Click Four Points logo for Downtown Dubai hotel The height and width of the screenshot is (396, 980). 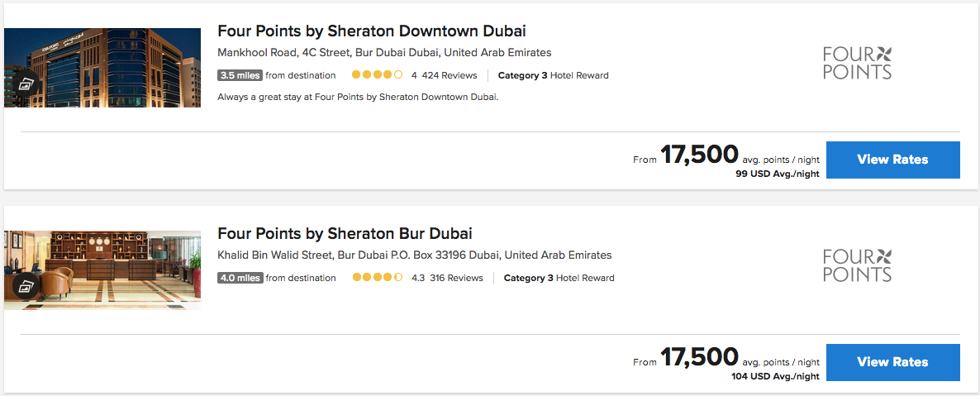pos(857,63)
